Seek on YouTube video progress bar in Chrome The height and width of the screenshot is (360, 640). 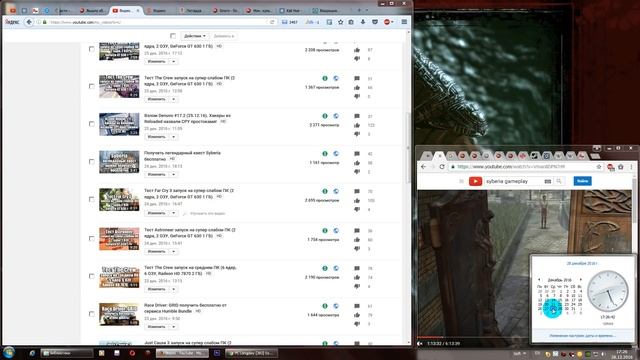[473, 337]
